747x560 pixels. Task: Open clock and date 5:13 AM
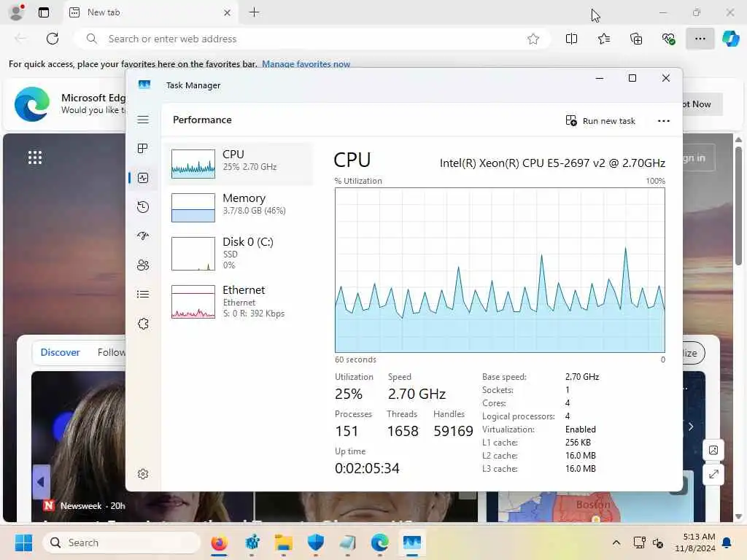click(694, 542)
